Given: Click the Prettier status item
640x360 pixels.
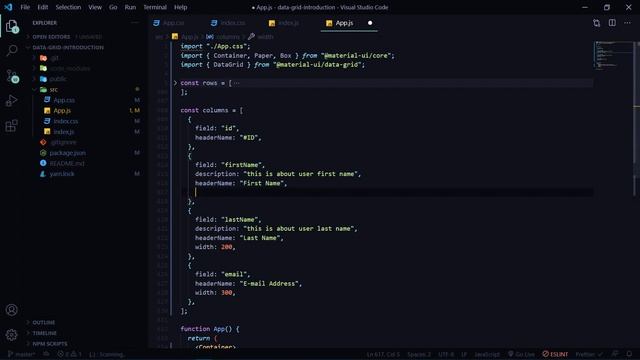Looking at the screenshot, I should coord(589,354).
